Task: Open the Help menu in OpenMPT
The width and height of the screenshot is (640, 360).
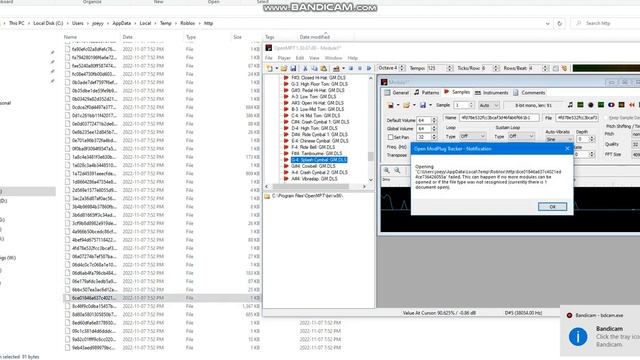Action: [353, 58]
